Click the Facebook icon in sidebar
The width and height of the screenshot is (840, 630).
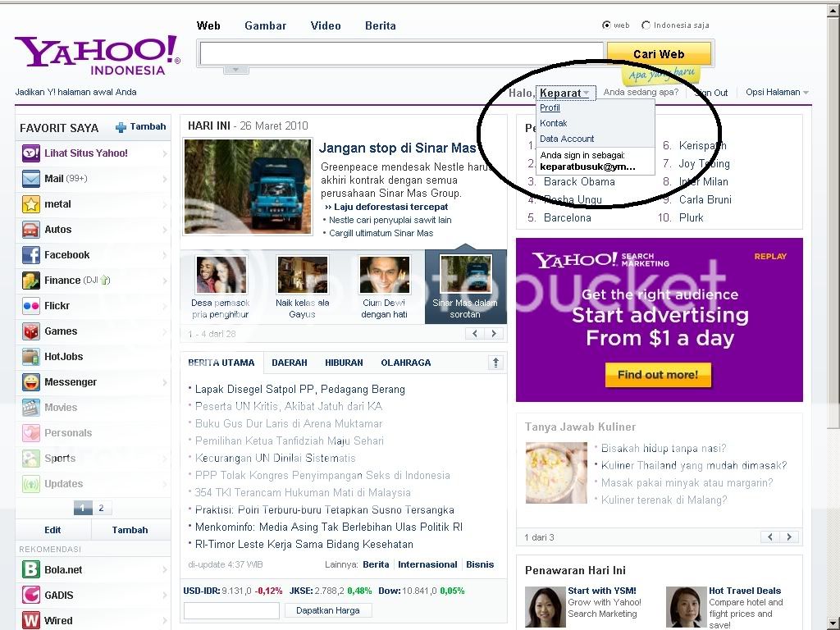point(31,255)
